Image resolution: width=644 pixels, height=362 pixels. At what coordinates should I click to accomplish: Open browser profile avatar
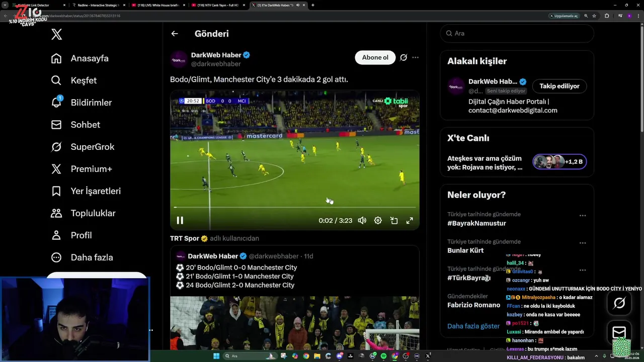[629, 16]
